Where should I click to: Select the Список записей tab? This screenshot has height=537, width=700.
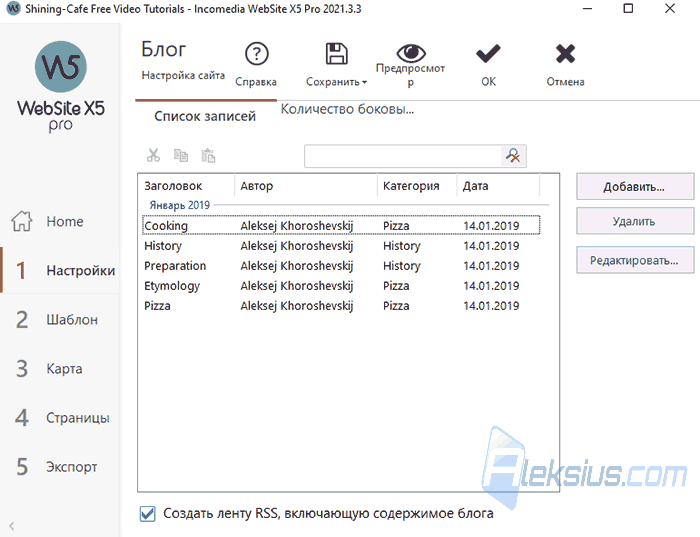point(205,117)
